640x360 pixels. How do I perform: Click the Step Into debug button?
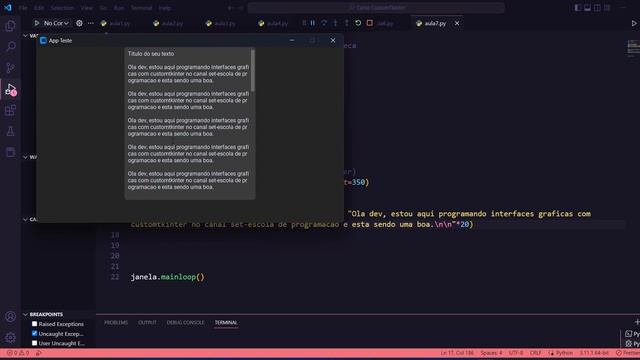coord(336,23)
